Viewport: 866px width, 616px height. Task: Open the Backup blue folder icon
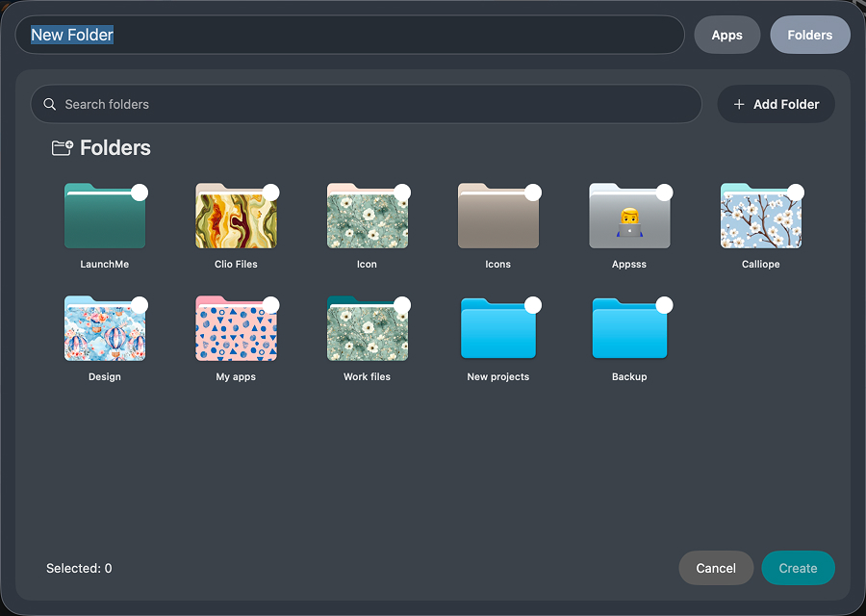point(628,328)
